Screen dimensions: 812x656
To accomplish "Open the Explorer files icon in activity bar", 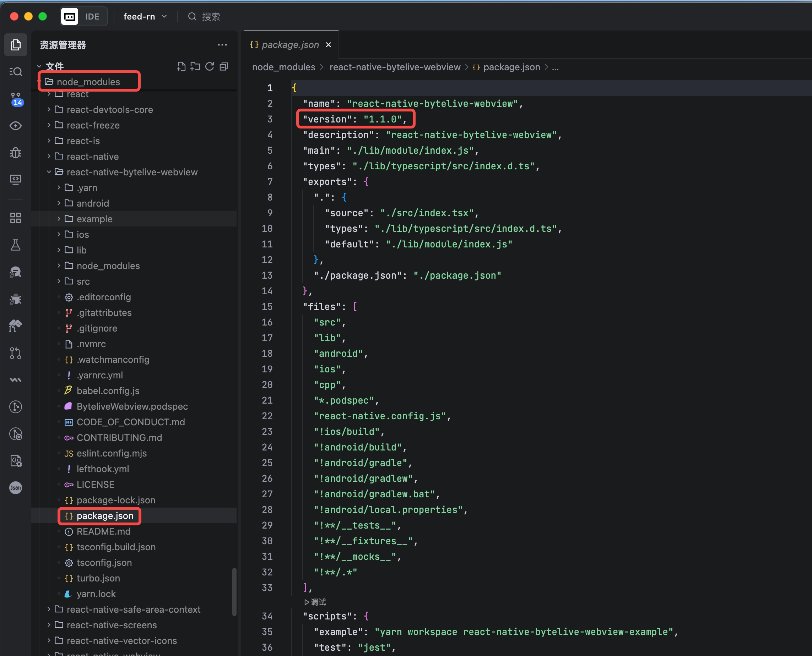I will pyautogui.click(x=16, y=45).
